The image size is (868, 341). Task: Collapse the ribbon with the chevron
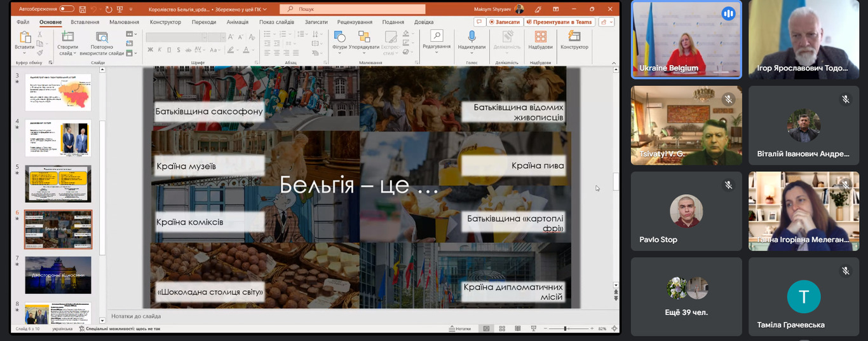(614, 62)
